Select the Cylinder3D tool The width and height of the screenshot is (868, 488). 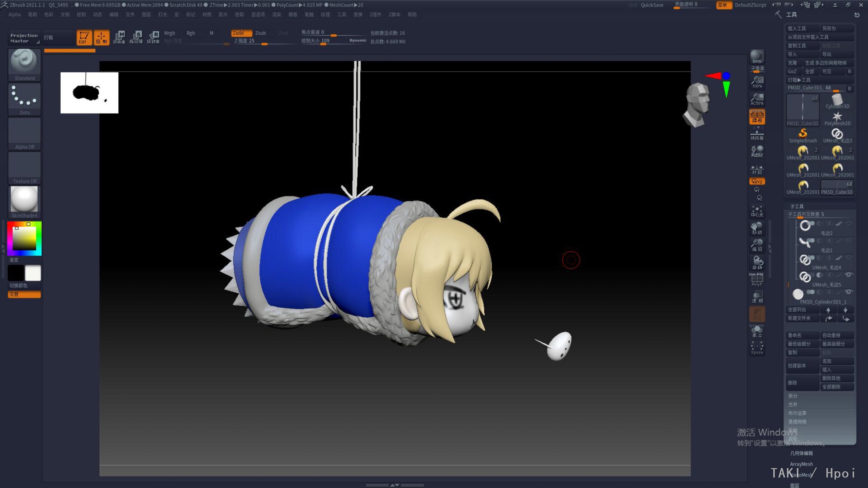point(837,101)
